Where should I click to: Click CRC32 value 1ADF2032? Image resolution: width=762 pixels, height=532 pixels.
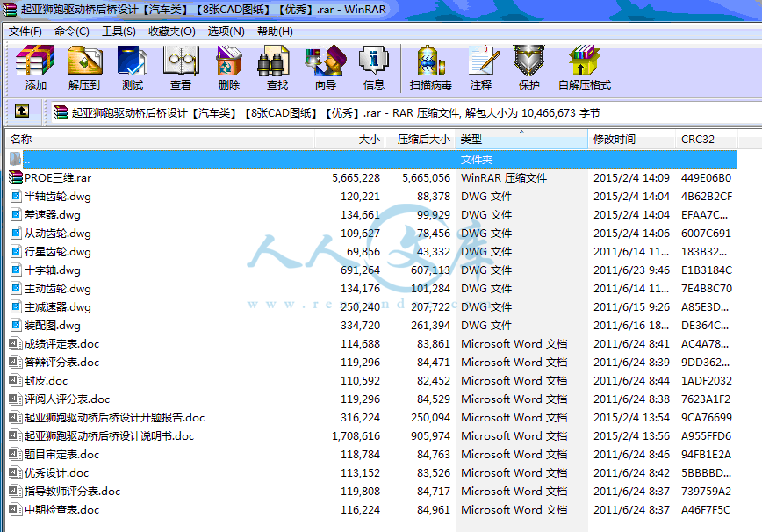tap(706, 381)
